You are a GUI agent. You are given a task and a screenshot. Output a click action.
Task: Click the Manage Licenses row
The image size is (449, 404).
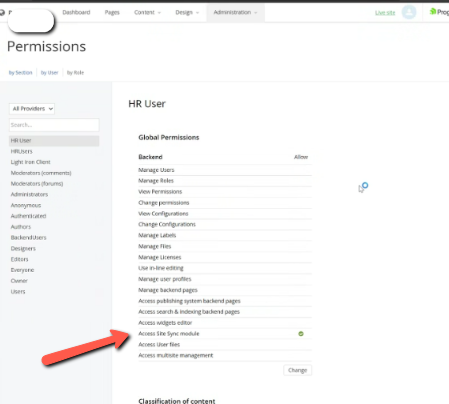pos(225,257)
